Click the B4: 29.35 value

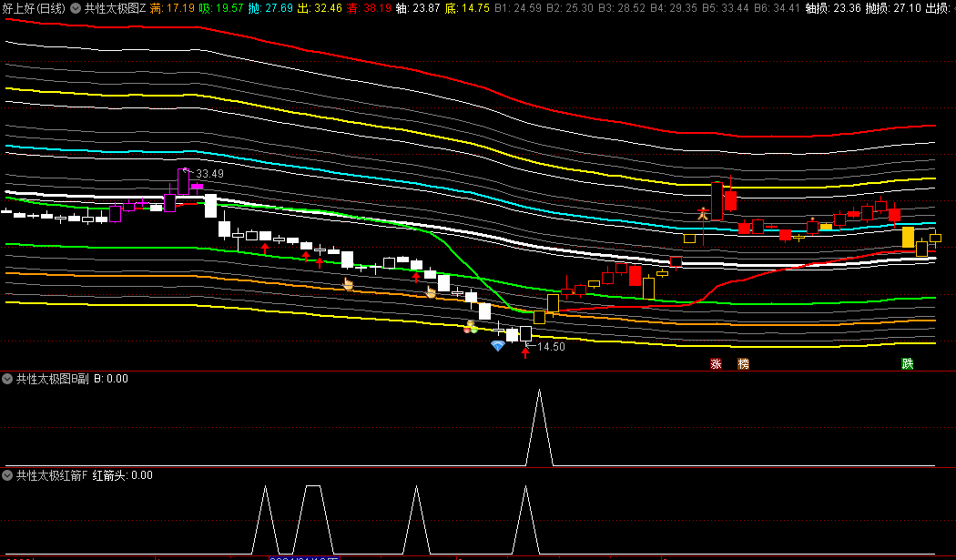674,8
